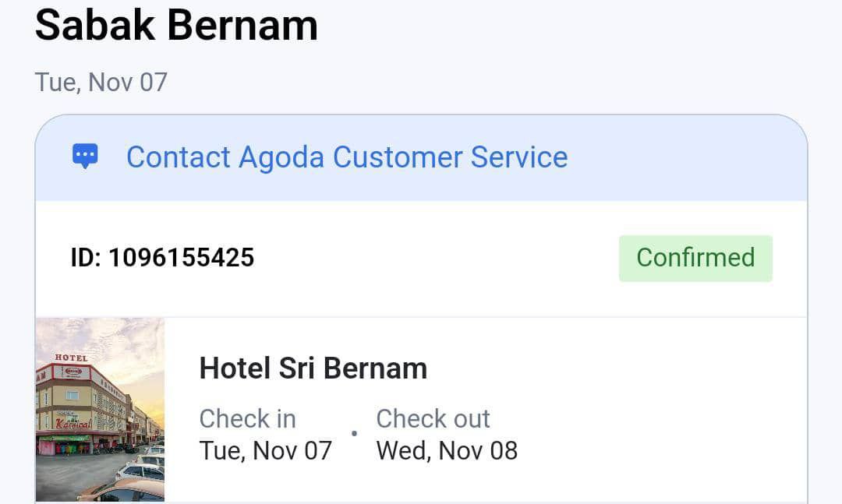
Task: Tap the Hotel Sri Bernam title
Action: (313, 368)
